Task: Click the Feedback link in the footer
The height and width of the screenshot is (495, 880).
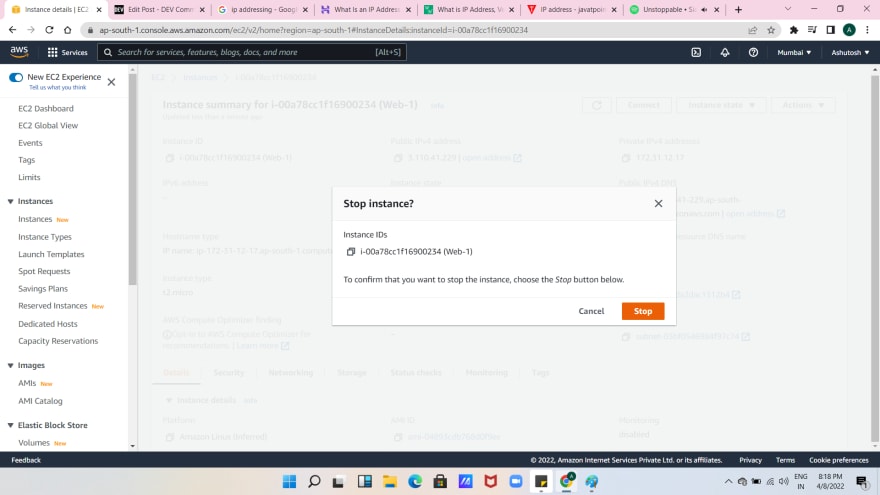Action: coord(26,460)
